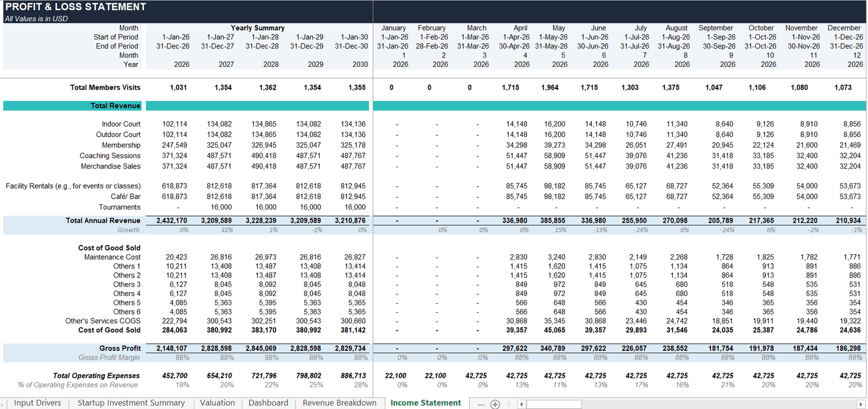Select 2026 gross profit 2,148,107
Image resolution: width=868 pixels, height=409 pixels.
172,348
